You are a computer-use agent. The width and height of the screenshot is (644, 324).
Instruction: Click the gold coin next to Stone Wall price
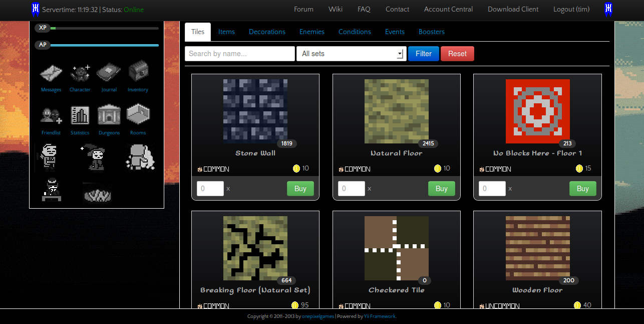click(296, 169)
